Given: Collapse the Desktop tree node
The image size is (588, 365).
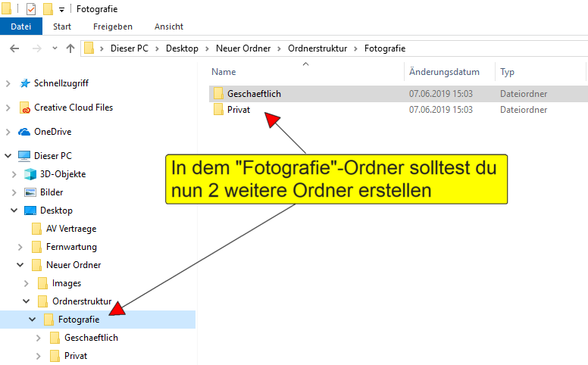Looking at the screenshot, I should pyautogui.click(x=14, y=211).
